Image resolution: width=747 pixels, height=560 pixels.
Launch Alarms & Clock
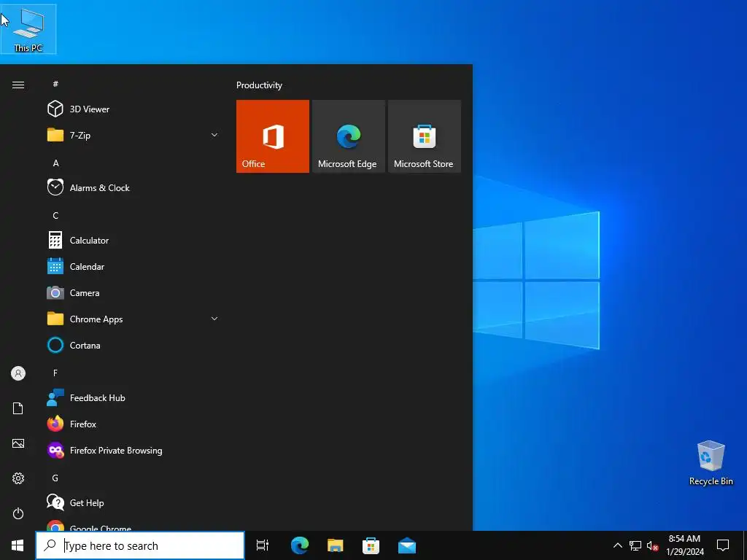(133, 187)
